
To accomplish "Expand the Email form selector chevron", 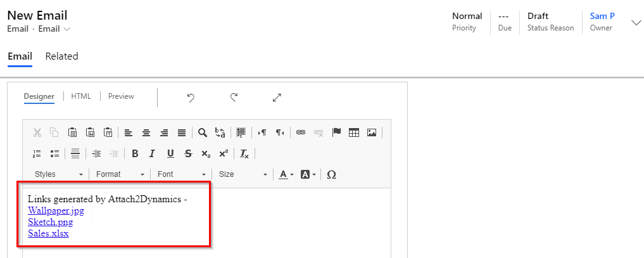I will click(x=66, y=29).
